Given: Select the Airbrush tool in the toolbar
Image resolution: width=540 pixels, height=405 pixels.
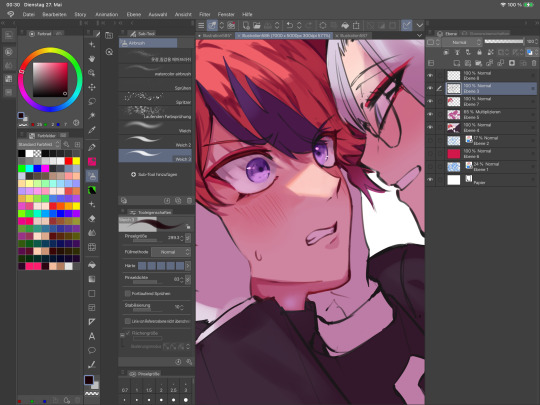Looking at the screenshot, I should [92, 176].
